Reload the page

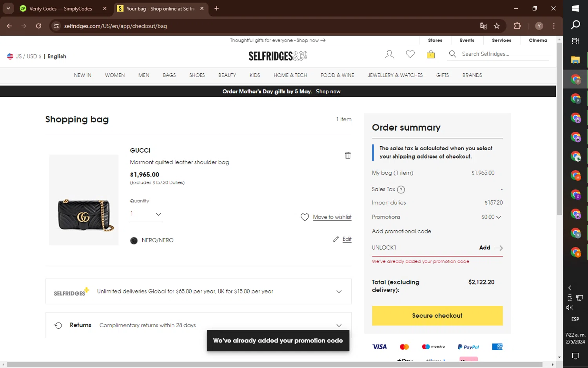pyautogui.click(x=38, y=26)
